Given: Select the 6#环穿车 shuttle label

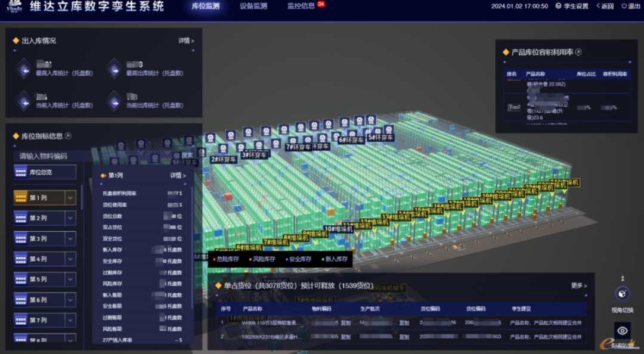Looking at the screenshot, I should tap(351, 140).
